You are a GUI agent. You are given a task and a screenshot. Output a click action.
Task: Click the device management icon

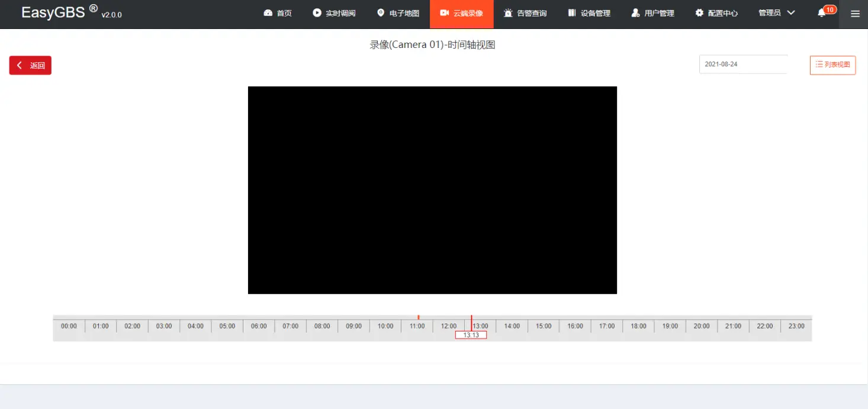pos(571,13)
